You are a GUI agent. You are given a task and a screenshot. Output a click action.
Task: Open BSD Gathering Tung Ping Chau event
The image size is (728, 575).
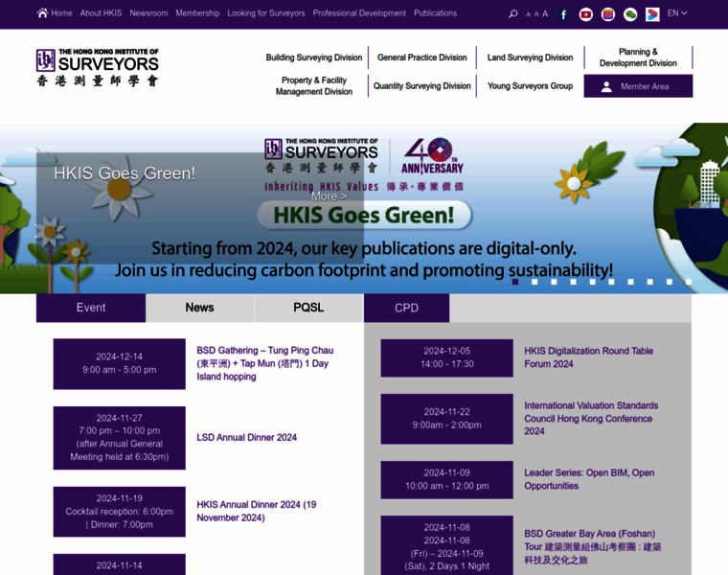tap(265, 363)
